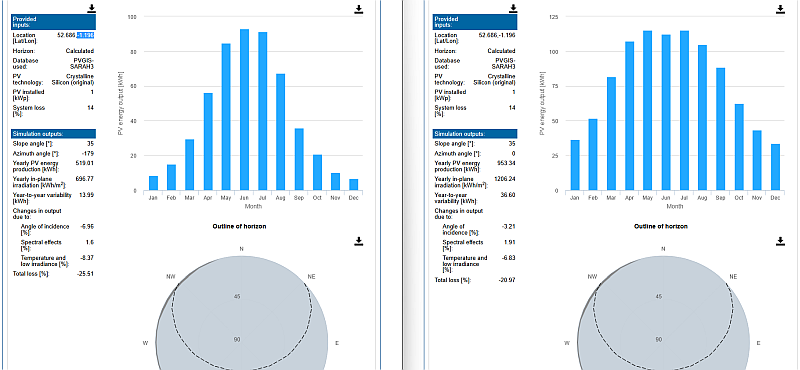
Task: Click the May bar in right chart
Action: coord(647,111)
